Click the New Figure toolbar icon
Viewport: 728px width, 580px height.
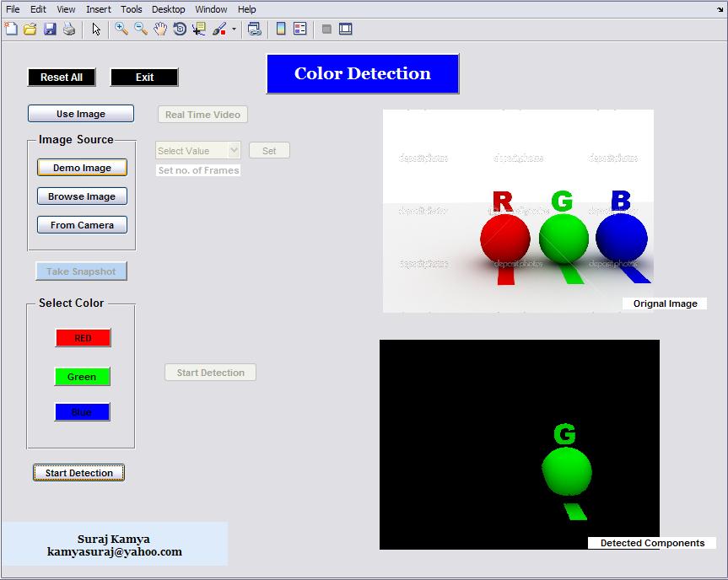[11, 29]
